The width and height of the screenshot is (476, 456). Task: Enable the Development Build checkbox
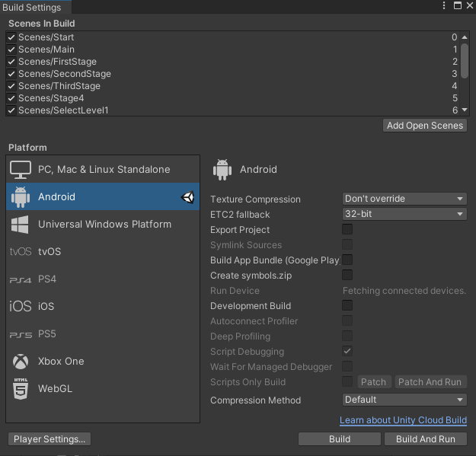click(x=347, y=305)
